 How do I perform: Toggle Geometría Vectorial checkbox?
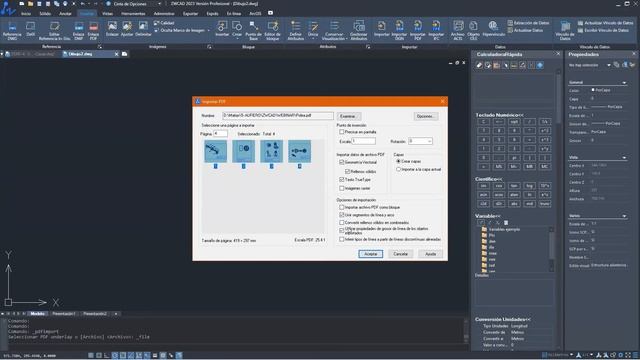tap(342, 162)
